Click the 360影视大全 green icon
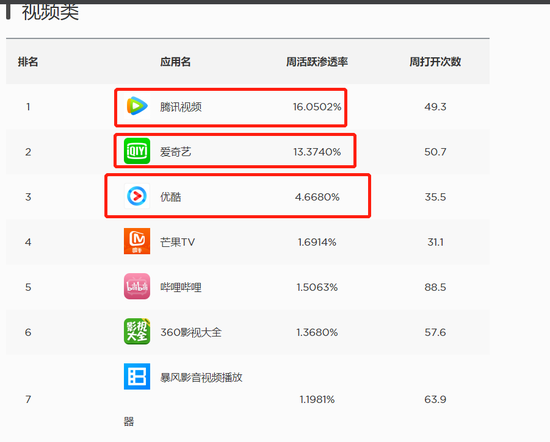The height and width of the screenshot is (442, 550). pos(137,331)
